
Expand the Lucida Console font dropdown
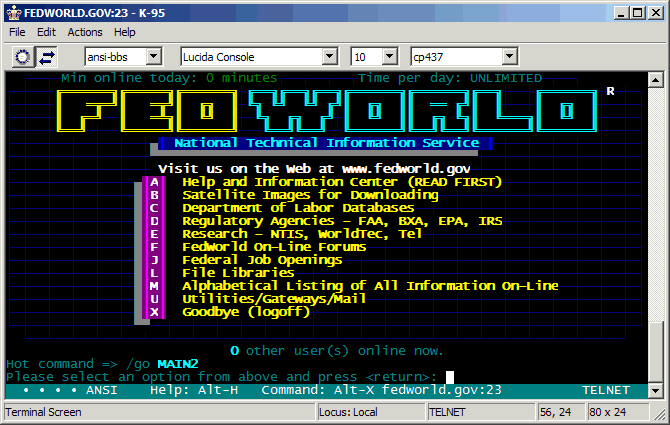(x=329, y=56)
